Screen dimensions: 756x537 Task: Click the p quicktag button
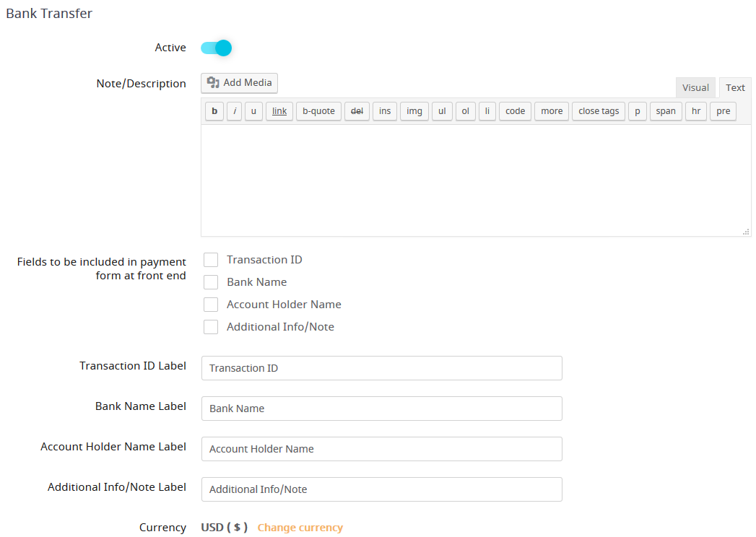[638, 111]
